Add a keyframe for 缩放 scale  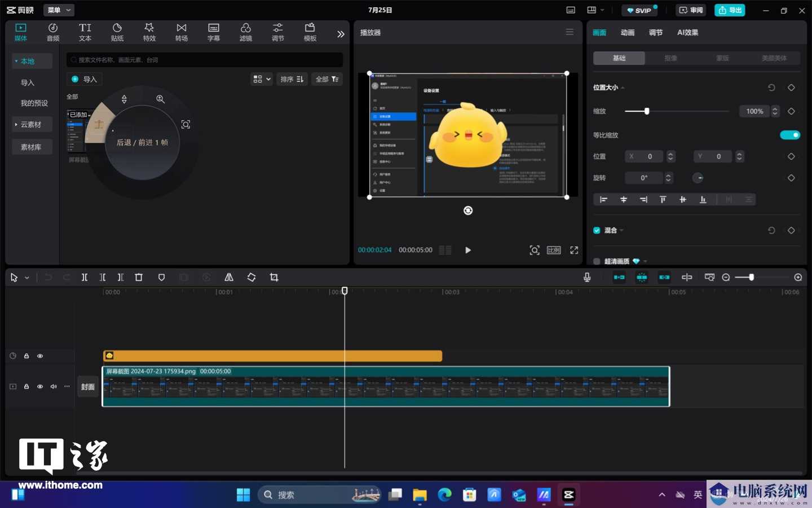[x=791, y=111]
